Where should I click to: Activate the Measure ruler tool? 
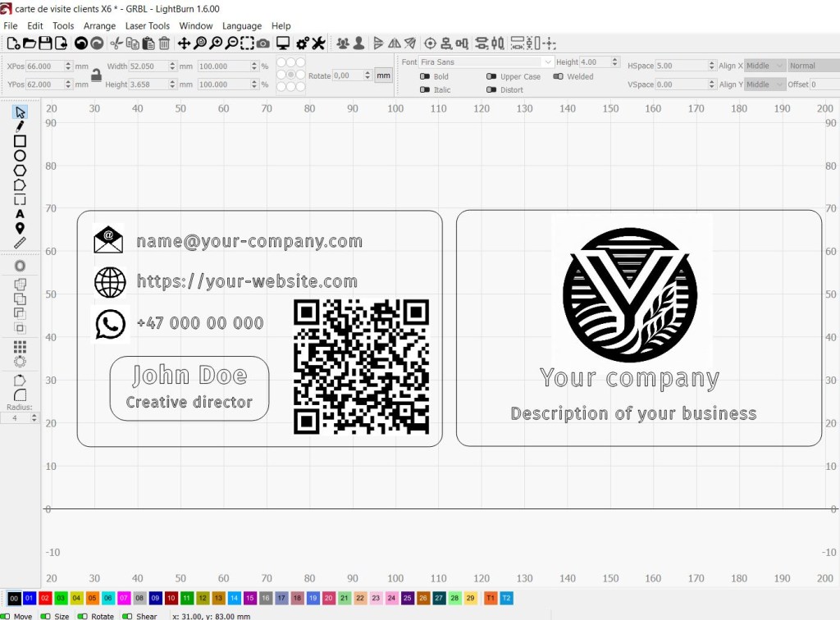click(x=21, y=243)
